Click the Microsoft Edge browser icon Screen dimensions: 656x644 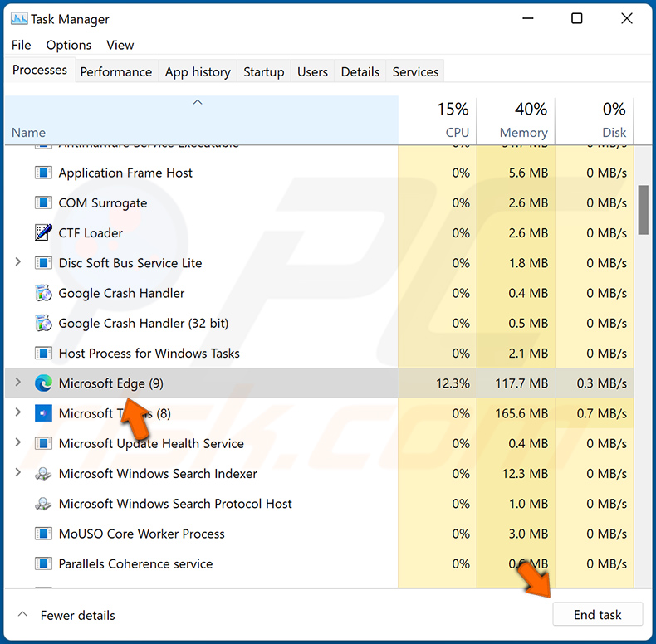click(43, 383)
